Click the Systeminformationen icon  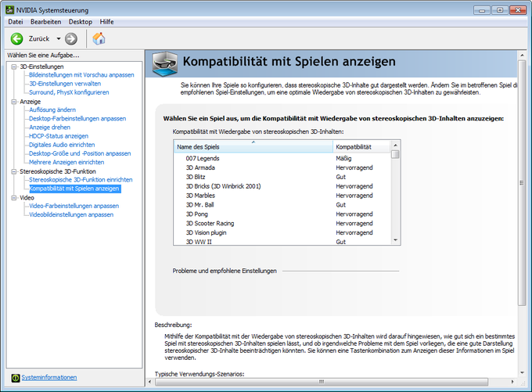(16, 378)
